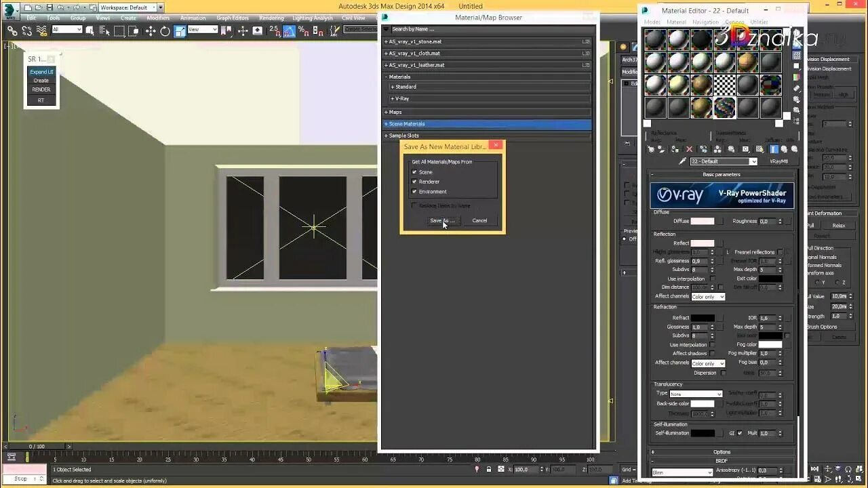
Task: Click the Diffuse color swatch
Action: [x=703, y=221]
